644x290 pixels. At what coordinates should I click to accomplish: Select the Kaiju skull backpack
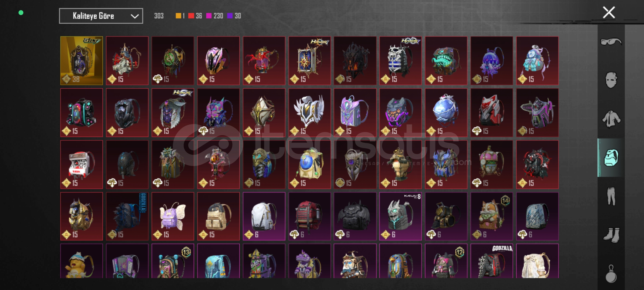click(401, 216)
